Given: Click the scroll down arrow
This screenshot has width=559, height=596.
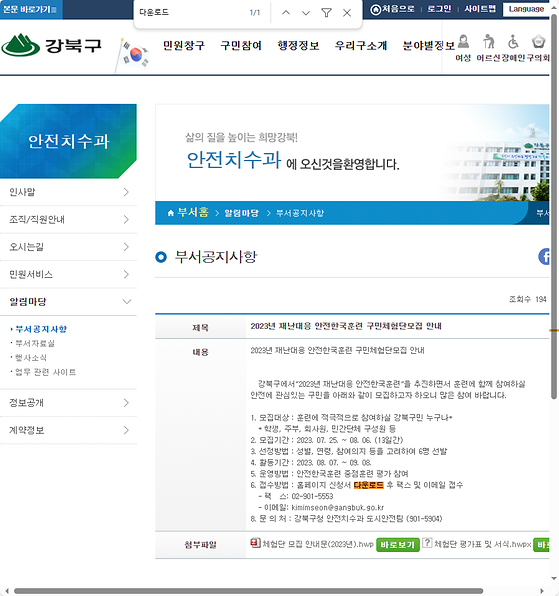Looking at the screenshot, I should [x=554, y=579].
